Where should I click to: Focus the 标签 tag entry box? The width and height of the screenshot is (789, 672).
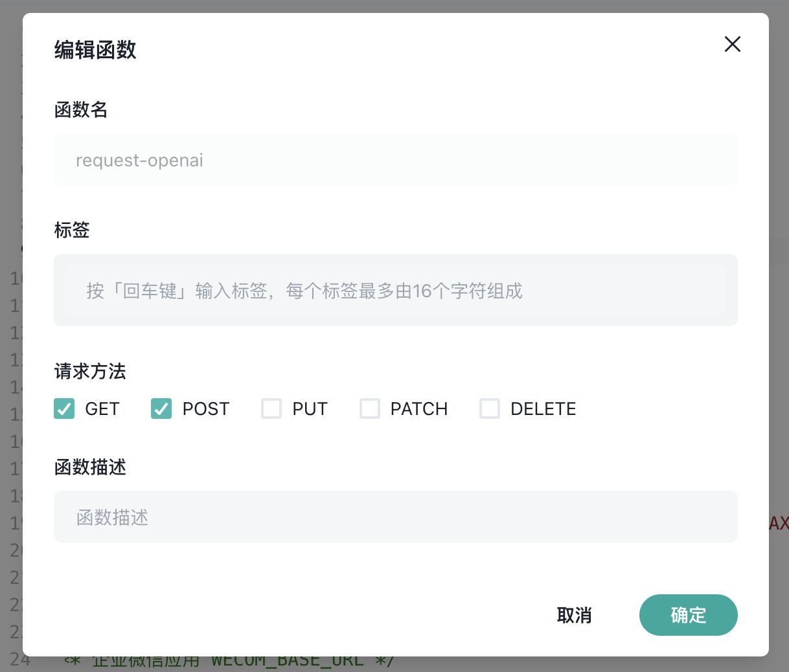pos(395,290)
